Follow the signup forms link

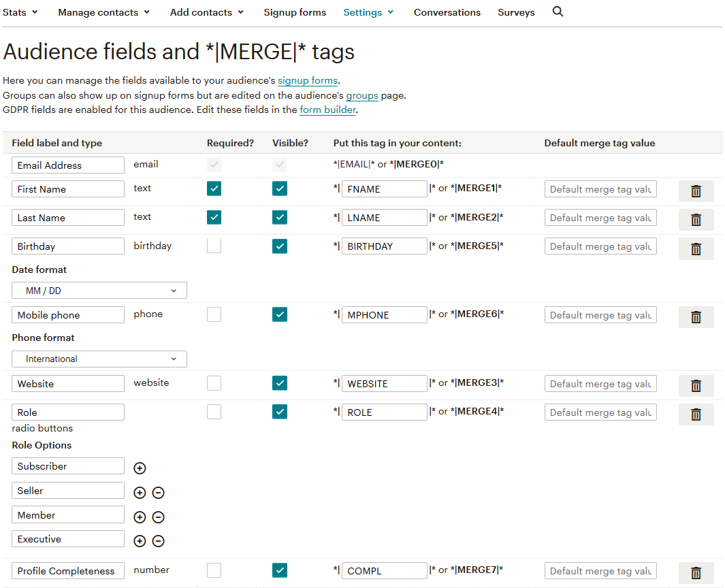point(307,80)
